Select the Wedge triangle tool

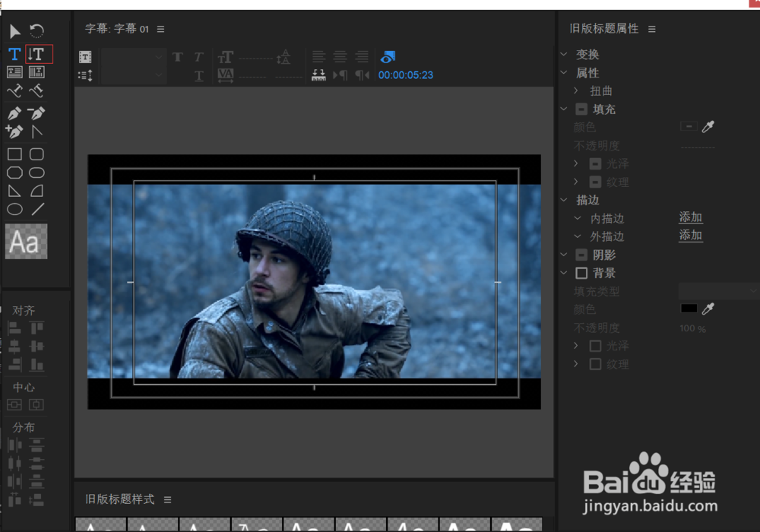(14, 191)
